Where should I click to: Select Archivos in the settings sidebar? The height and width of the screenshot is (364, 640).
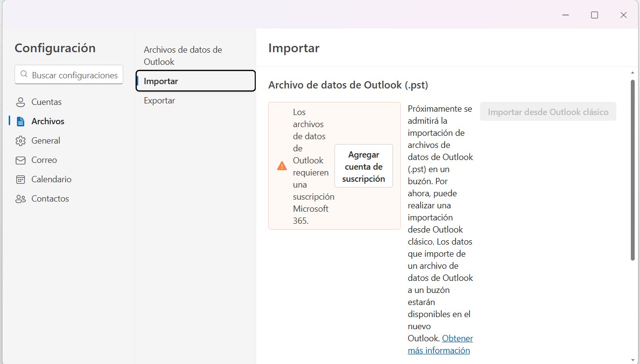[47, 121]
